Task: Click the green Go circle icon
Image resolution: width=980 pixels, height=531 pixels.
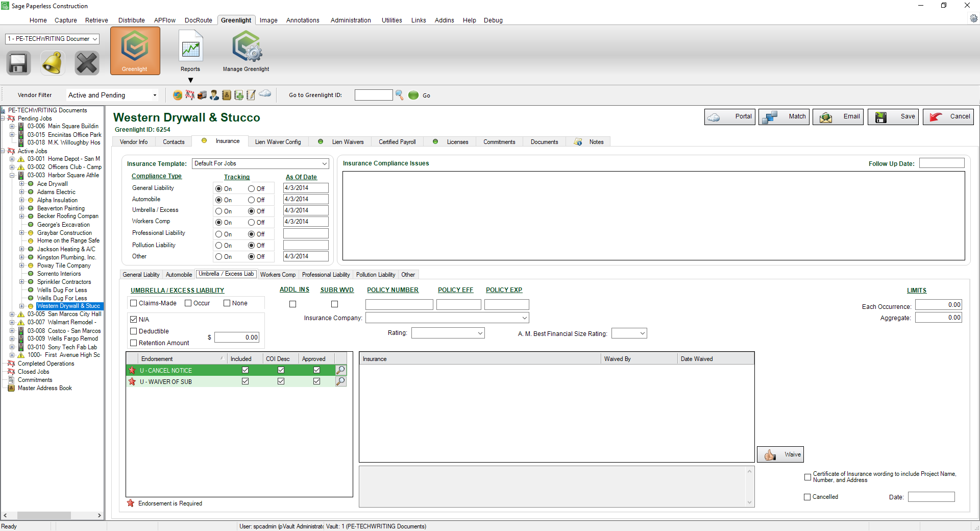Action: 413,95
